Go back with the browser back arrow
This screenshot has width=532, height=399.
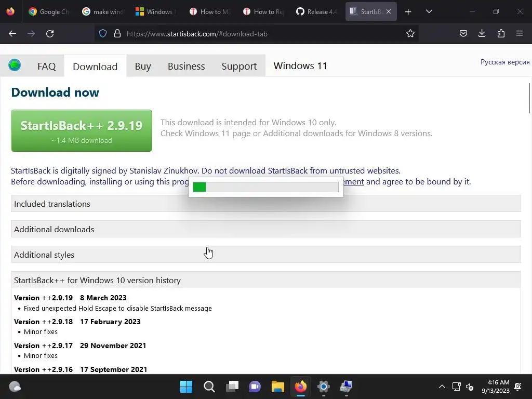point(12,34)
